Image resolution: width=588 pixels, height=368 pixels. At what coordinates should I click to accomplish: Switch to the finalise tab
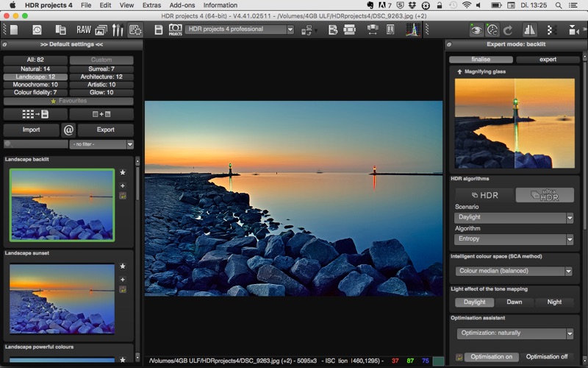(481, 60)
